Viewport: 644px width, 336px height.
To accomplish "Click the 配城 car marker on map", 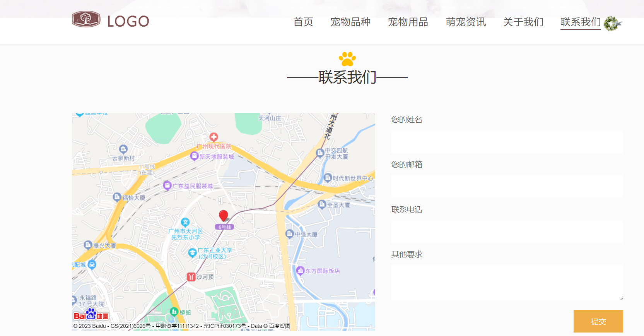I will 92,265.
